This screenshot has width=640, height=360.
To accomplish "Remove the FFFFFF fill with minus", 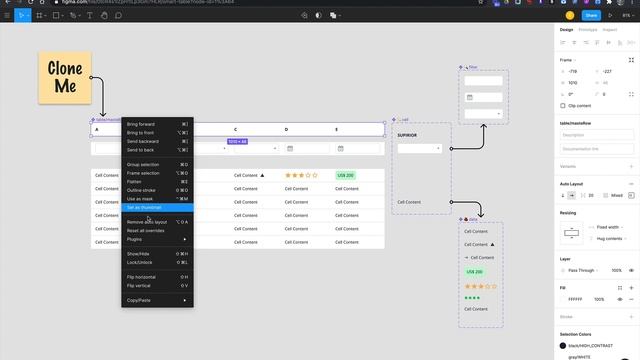I will tap(631, 299).
